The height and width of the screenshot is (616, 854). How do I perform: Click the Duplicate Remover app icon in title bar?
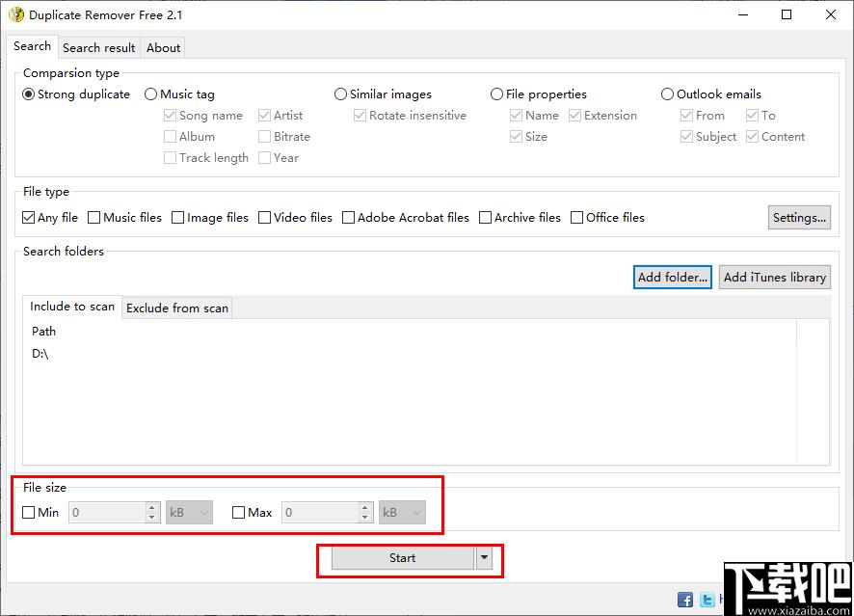coord(16,14)
